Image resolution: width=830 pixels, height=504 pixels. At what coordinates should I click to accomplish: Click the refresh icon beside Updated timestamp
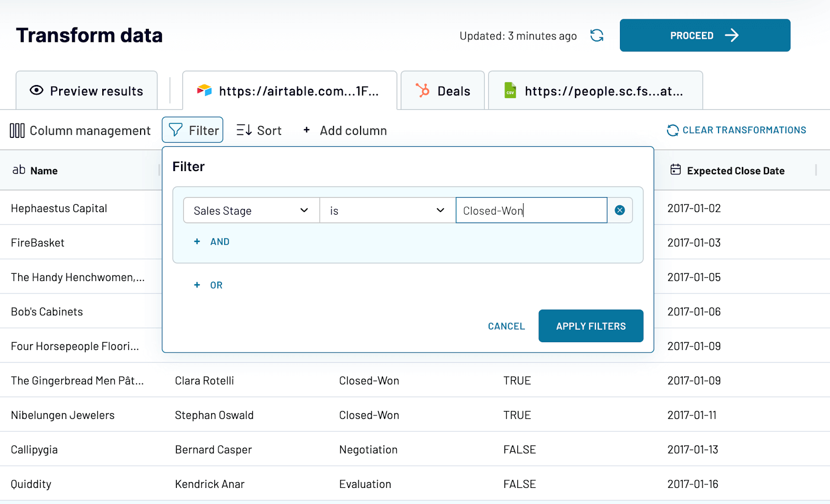597,35
